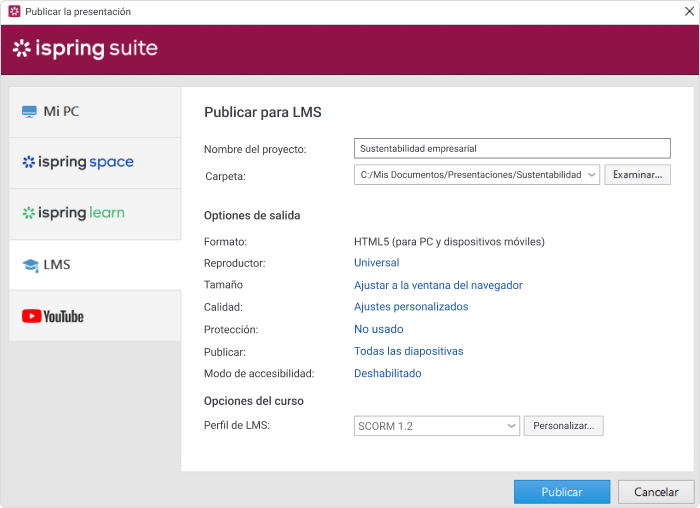Click the Publicar para LMS heading
Viewport: 700px width, 508px height.
(262, 112)
